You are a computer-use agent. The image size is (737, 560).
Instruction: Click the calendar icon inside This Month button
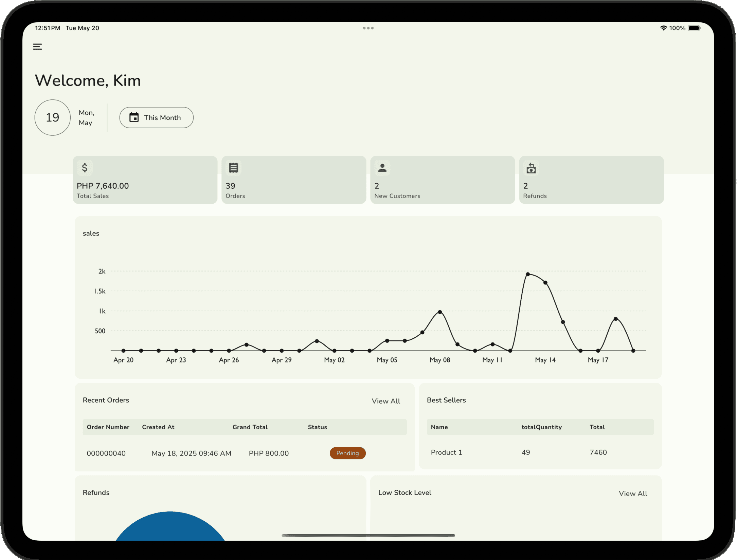click(x=134, y=117)
